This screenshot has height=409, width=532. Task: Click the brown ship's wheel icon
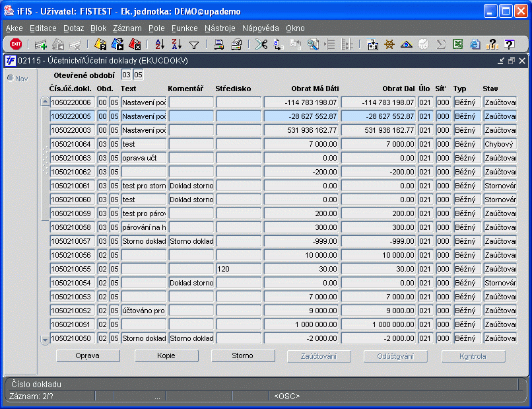(389, 44)
